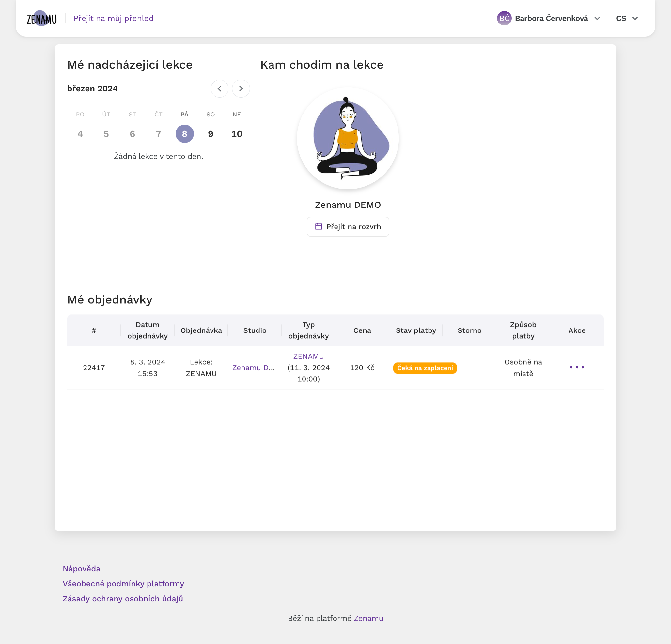671x644 pixels.
Task: Open the ZENAMU order type link
Action: [308, 356]
